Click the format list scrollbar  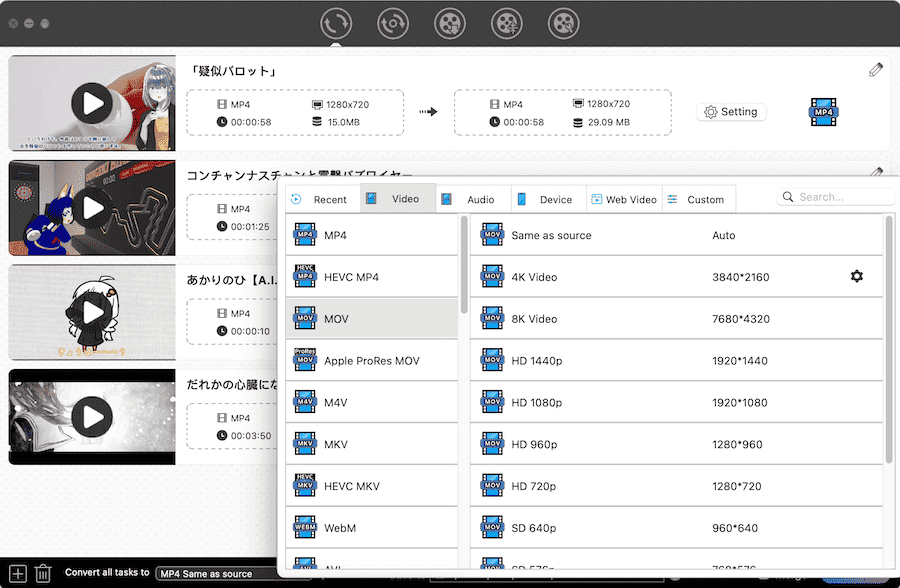pos(464,265)
